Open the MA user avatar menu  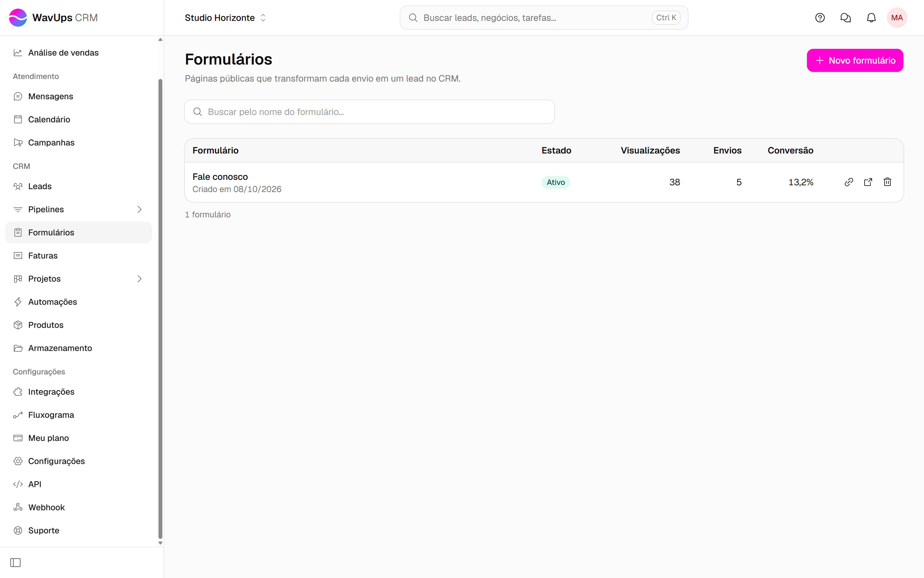coord(896,18)
